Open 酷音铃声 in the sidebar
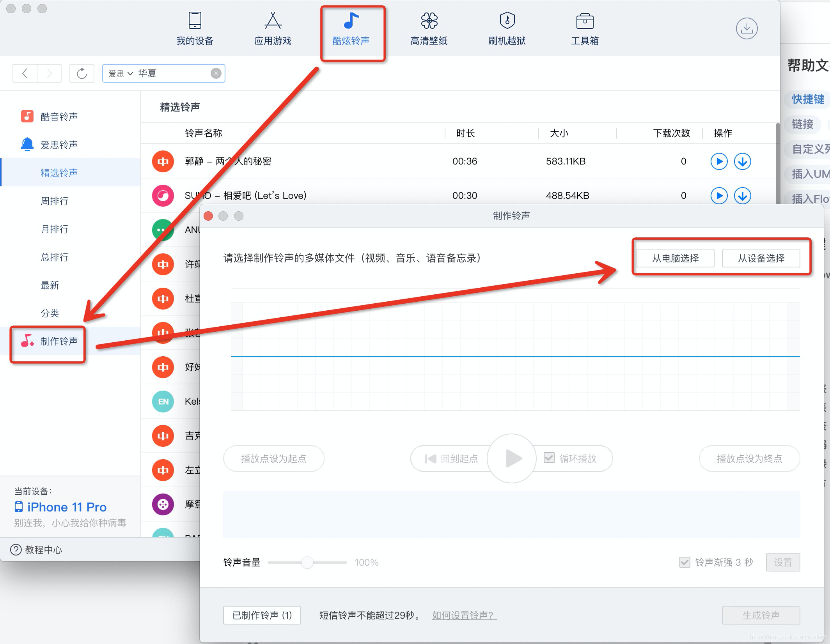The image size is (830, 644). (59, 117)
